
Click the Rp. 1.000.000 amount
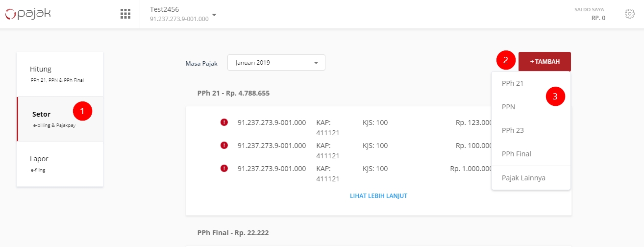pos(471,169)
